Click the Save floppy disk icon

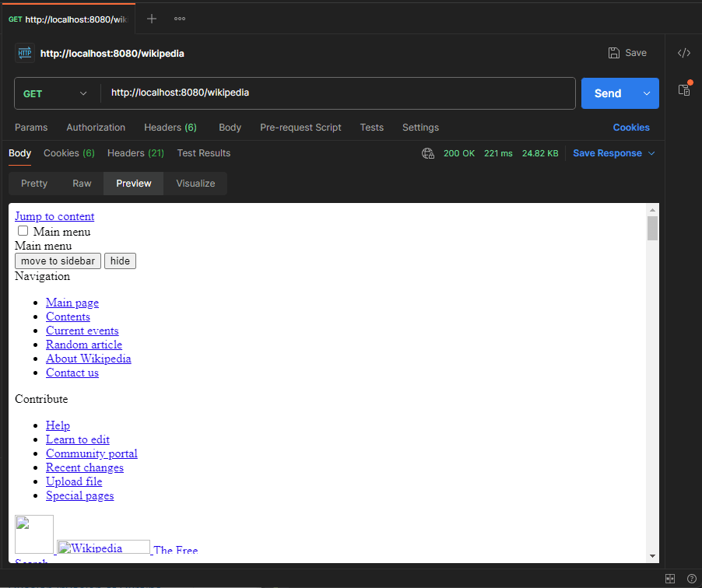coord(614,53)
